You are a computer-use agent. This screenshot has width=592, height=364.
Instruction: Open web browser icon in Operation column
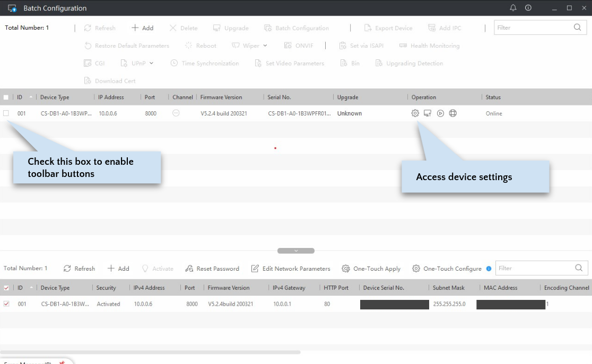pos(452,113)
